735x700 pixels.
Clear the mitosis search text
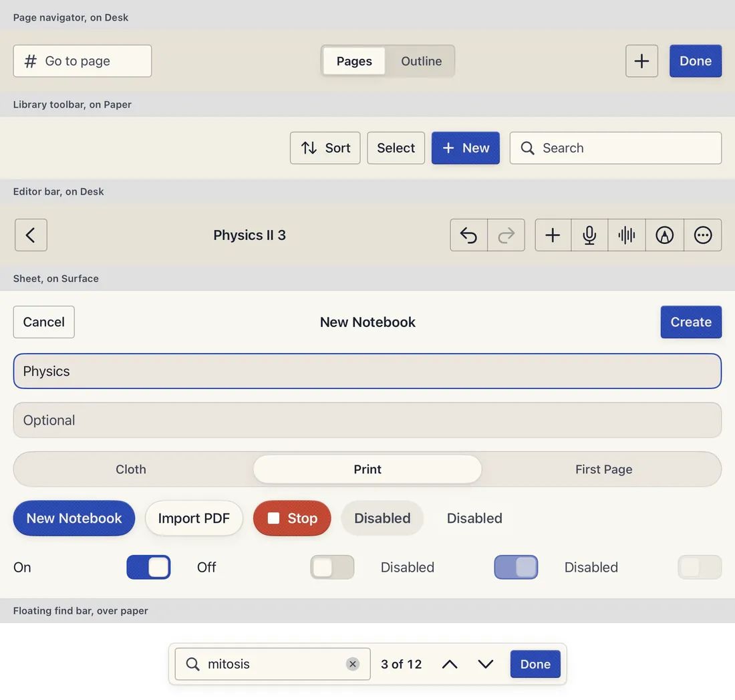(x=353, y=664)
